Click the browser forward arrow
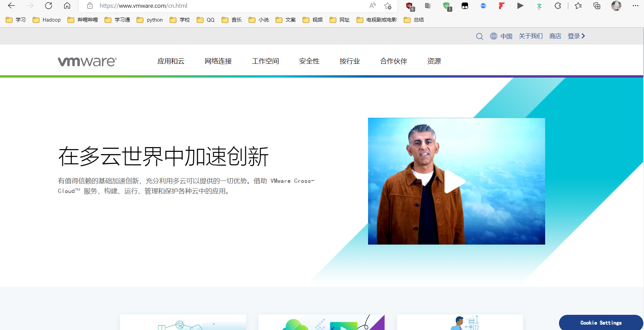This screenshot has height=330, width=644. pyautogui.click(x=30, y=6)
